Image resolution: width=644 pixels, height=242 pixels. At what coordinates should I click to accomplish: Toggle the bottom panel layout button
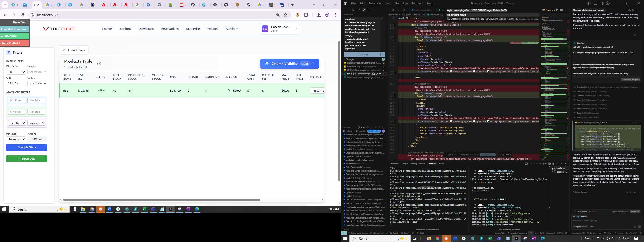(595, 3)
